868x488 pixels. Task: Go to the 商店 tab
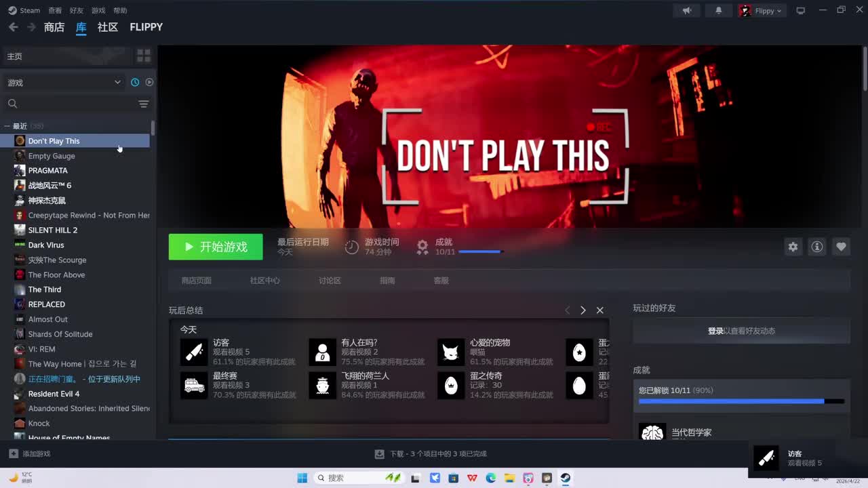pos(54,27)
